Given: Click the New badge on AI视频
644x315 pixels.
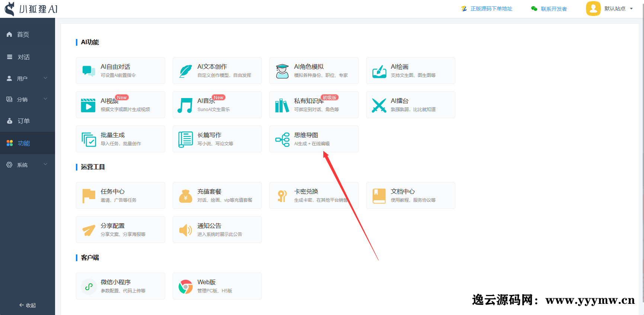Looking at the screenshot, I should point(122,98).
